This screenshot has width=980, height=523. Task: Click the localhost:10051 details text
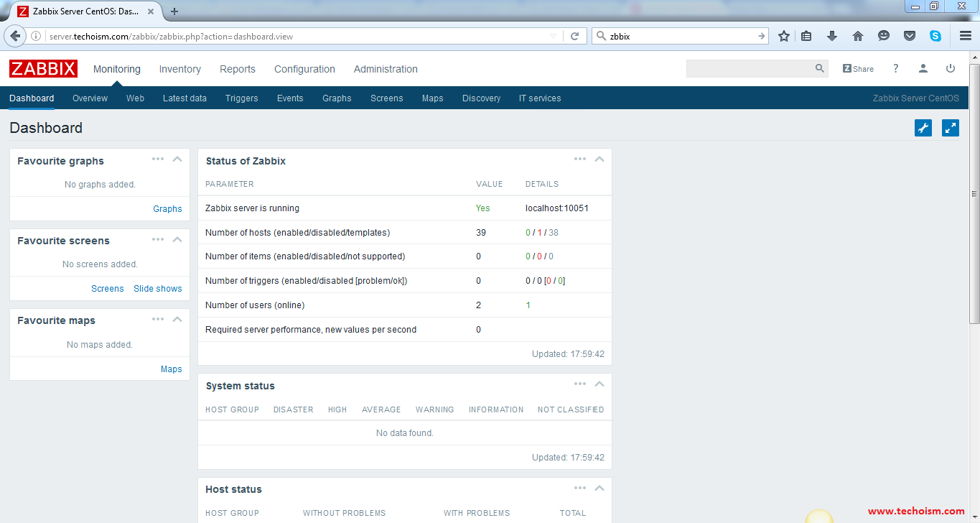(557, 208)
